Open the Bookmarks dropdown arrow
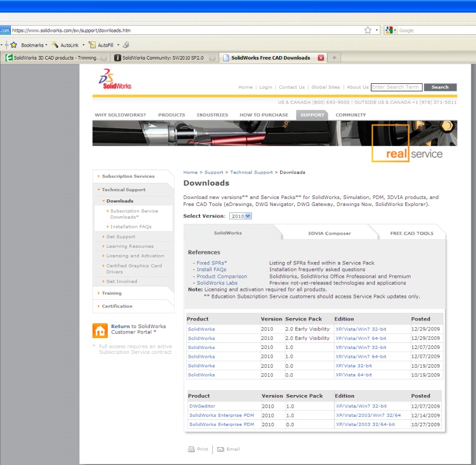 pos(46,45)
